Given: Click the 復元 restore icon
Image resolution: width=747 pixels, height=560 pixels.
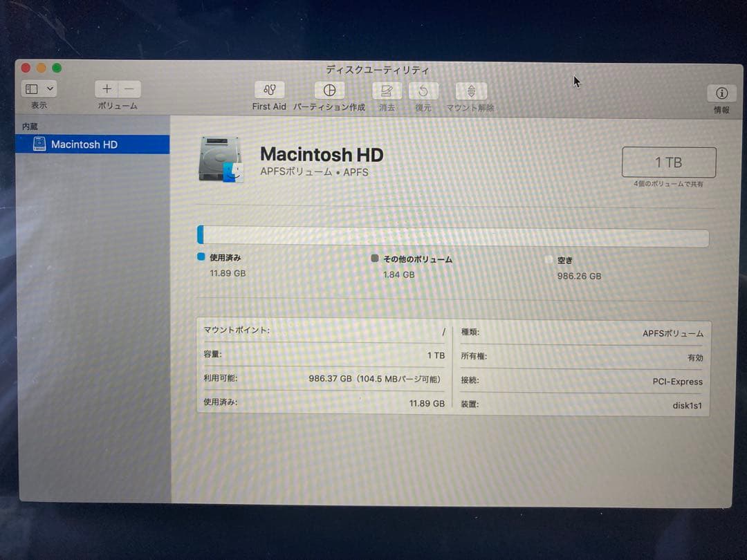Looking at the screenshot, I should tap(423, 91).
